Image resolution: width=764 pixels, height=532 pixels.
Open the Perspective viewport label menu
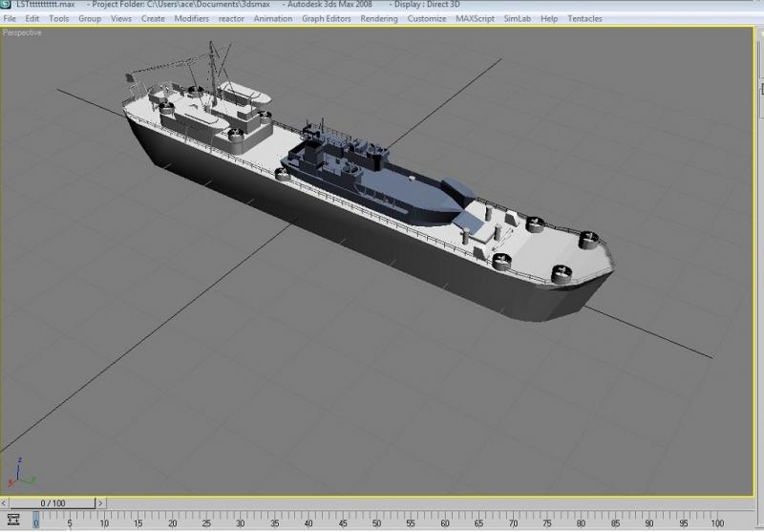pos(22,32)
